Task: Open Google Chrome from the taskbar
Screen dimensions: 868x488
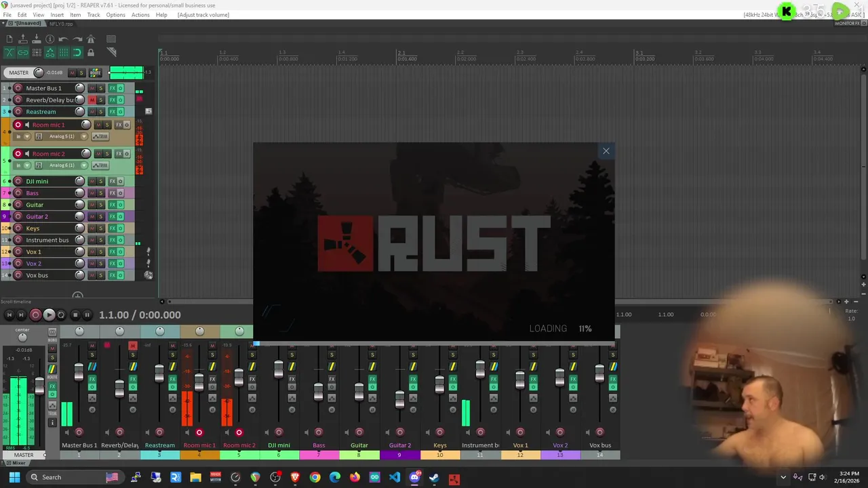Action: pos(315,477)
